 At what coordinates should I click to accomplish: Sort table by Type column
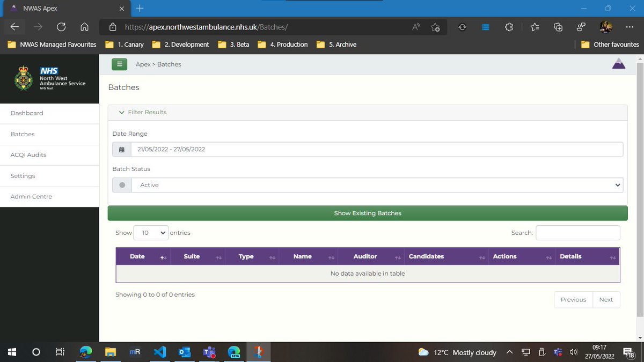pyautogui.click(x=252, y=256)
